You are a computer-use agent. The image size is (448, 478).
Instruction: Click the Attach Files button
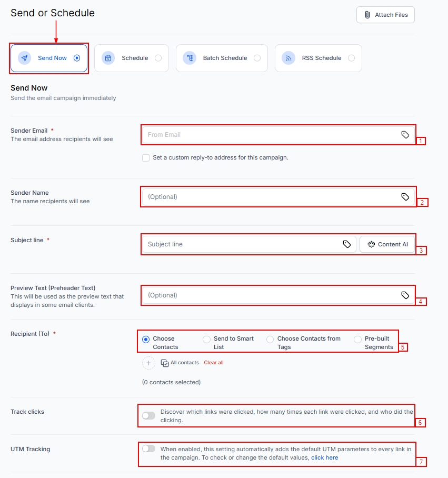[385, 15]
